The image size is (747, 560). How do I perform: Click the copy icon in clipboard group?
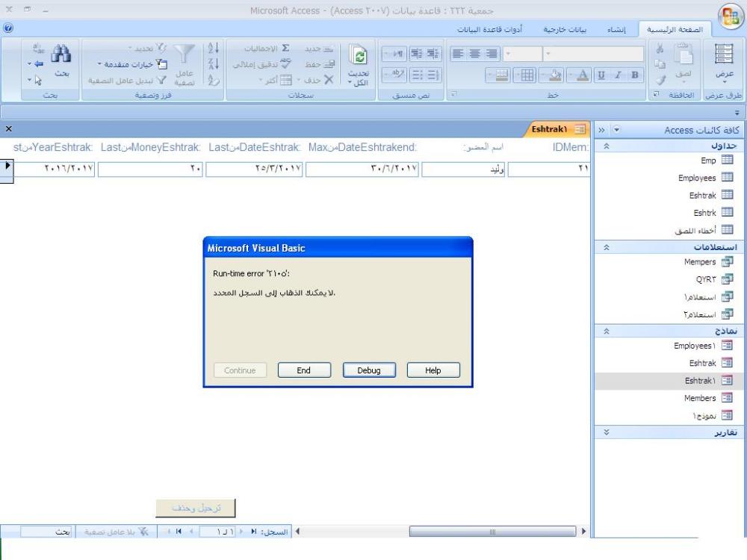[660, 64]
